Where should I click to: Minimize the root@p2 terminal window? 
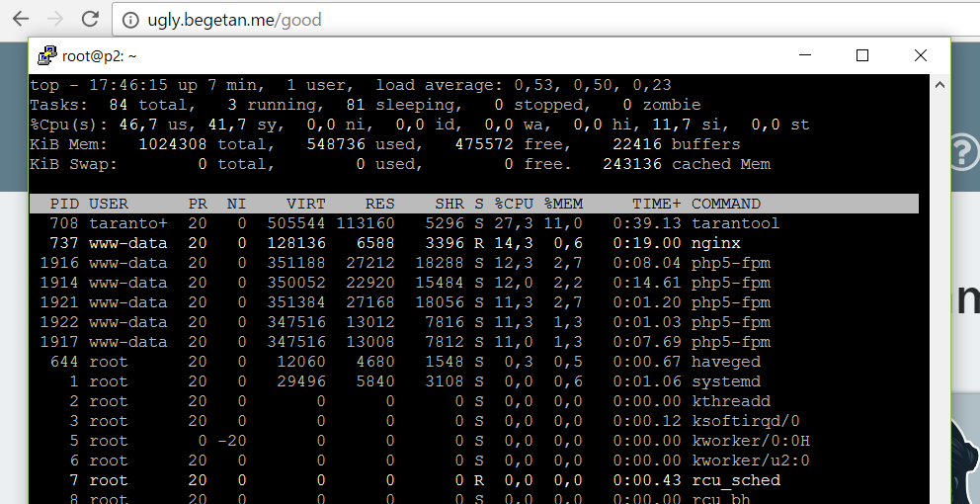(805, 55)
